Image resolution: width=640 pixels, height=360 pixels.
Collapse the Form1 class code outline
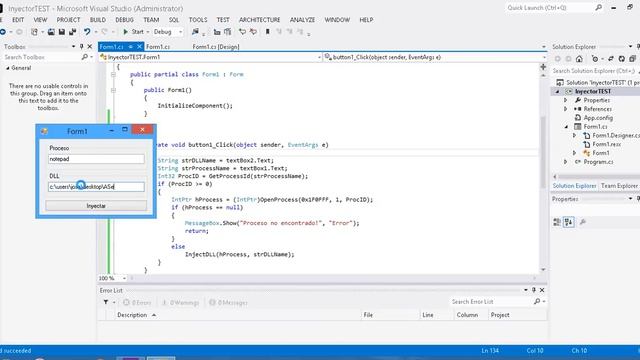pos(113,75)
